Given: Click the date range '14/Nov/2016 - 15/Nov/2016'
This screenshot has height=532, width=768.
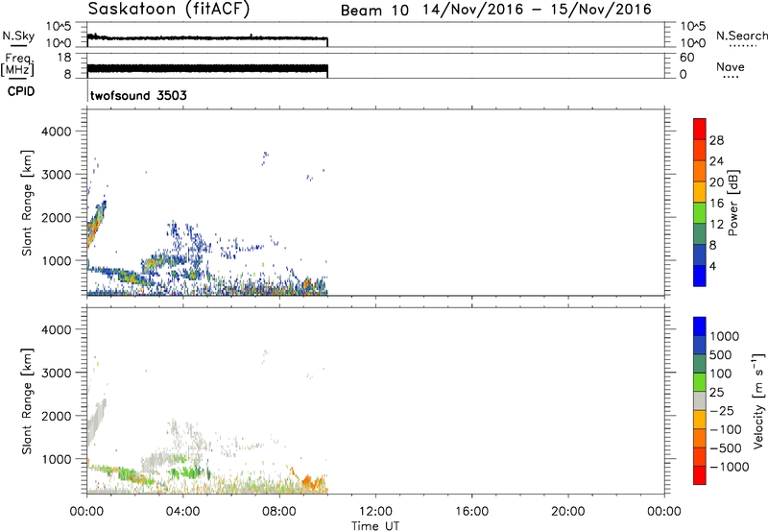Looking at the screenshot, I should [x=538, y=10].
